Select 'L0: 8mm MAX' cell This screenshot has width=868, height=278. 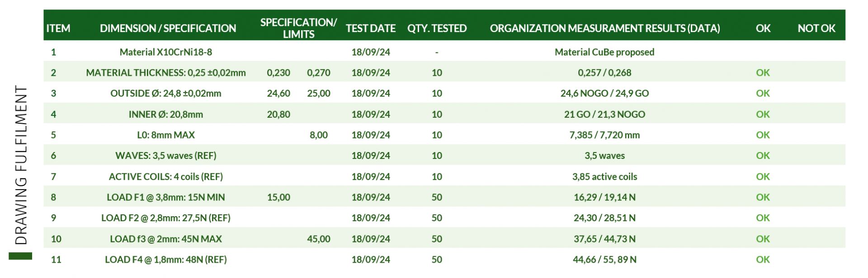[166, 135]
